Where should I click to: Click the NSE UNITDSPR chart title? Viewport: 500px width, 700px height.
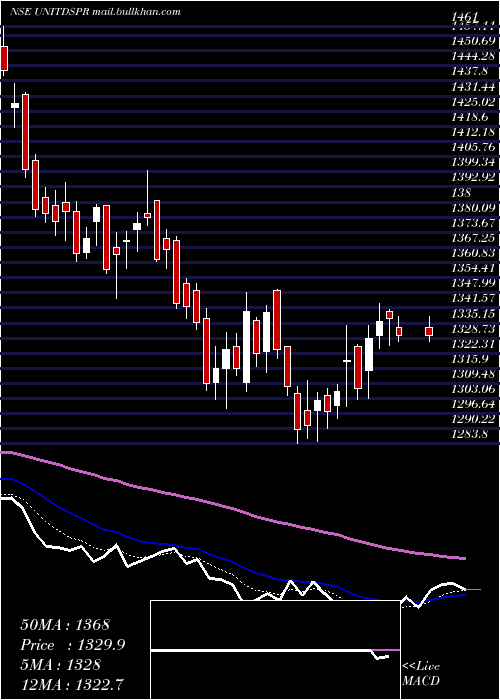coord(95,12)
